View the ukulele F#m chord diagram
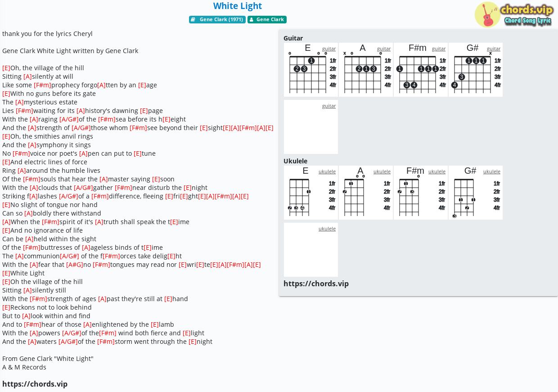Screen dimensions: 558x392 coord(421,193)
